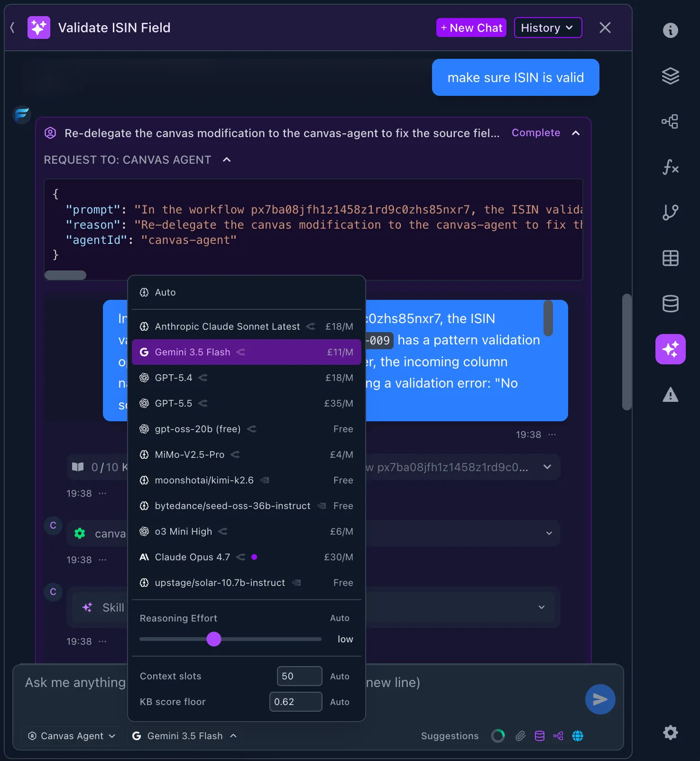Choose the o3 Mini High model
This screenshot has height=761, width=700.
tap(247, 531)
